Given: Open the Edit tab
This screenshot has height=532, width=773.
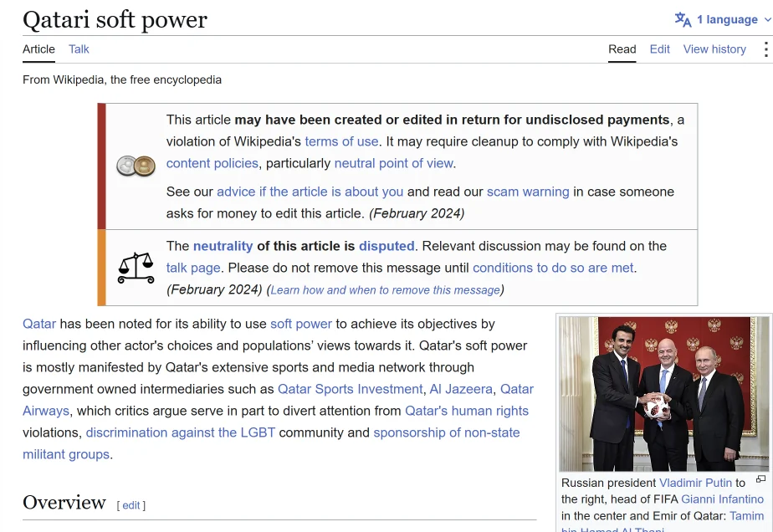Looking at the screenshot, I should point(659,49).
